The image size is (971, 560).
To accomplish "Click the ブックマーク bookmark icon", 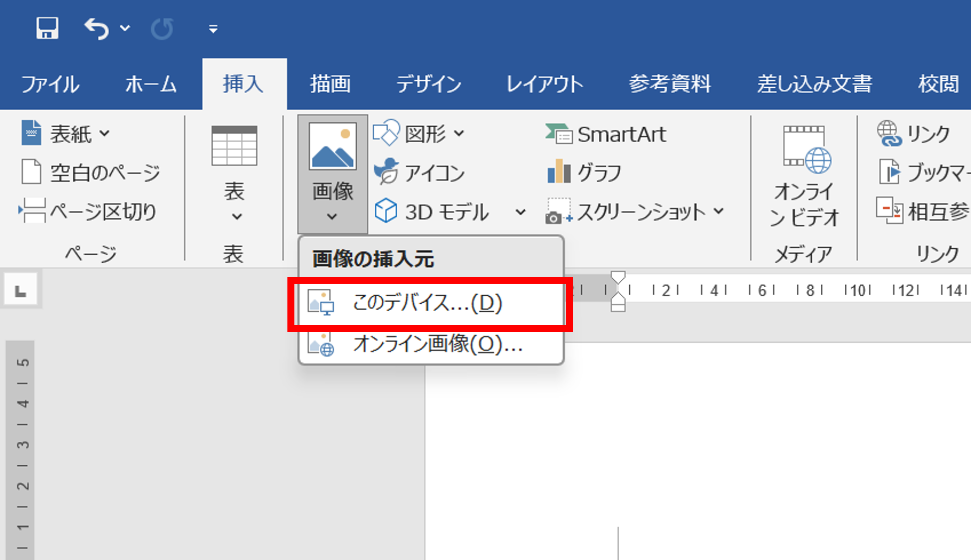I will coord(890,172).
